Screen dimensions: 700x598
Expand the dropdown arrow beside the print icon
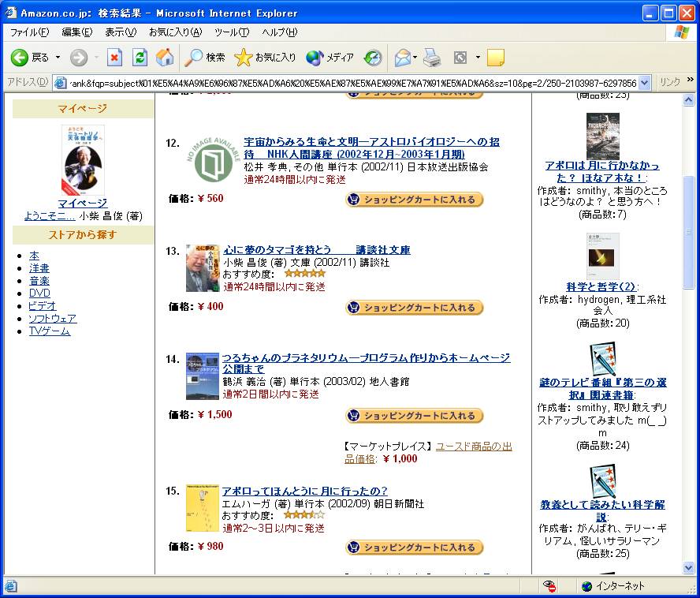[413, 57]
